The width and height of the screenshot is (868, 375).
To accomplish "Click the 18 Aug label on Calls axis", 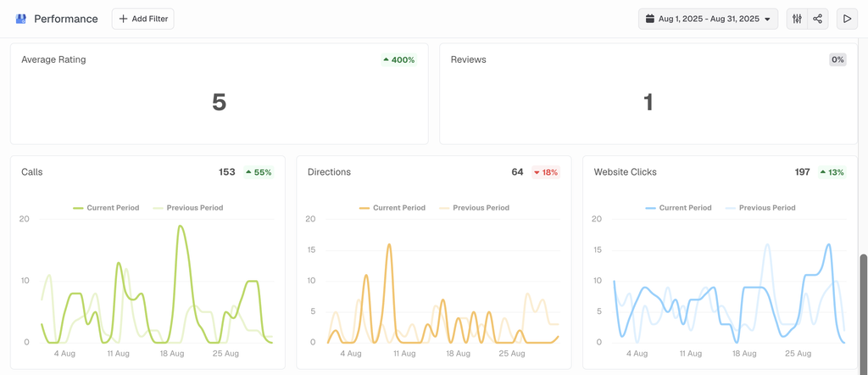I will (x=172, y=354).
